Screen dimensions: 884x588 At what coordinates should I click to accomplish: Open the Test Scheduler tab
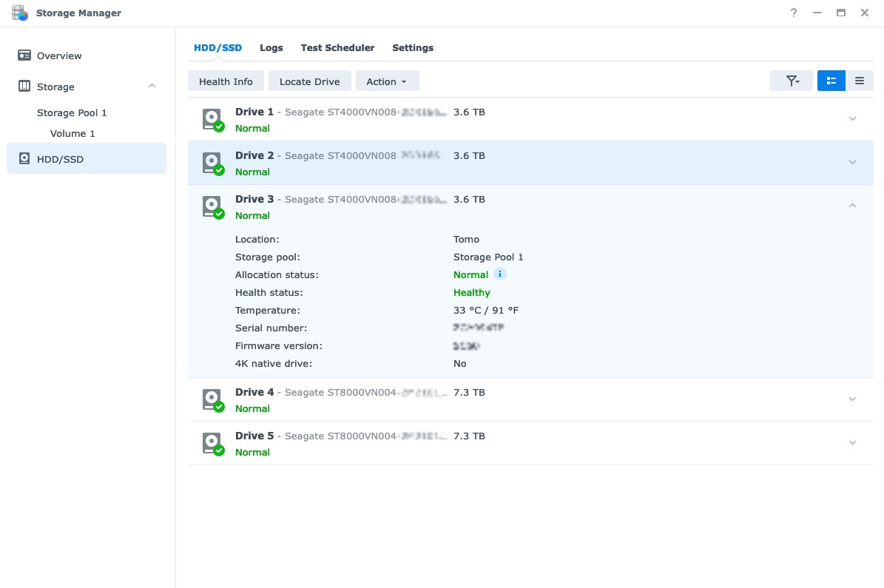pyautogui.click(x=337, y=47)
